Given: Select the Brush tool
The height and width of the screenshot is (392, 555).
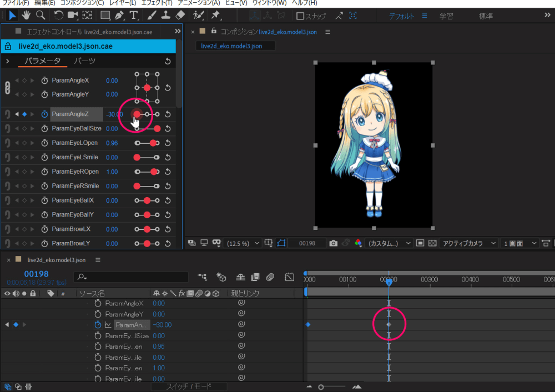Looking at the screenshot, I should (x=152, y=15).
